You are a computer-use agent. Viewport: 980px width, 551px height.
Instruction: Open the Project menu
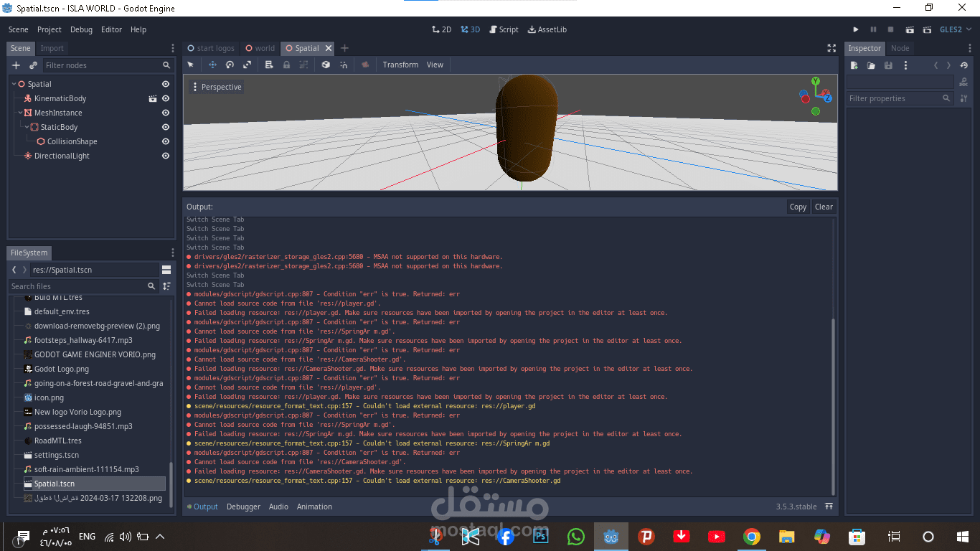tap(50, 29)
